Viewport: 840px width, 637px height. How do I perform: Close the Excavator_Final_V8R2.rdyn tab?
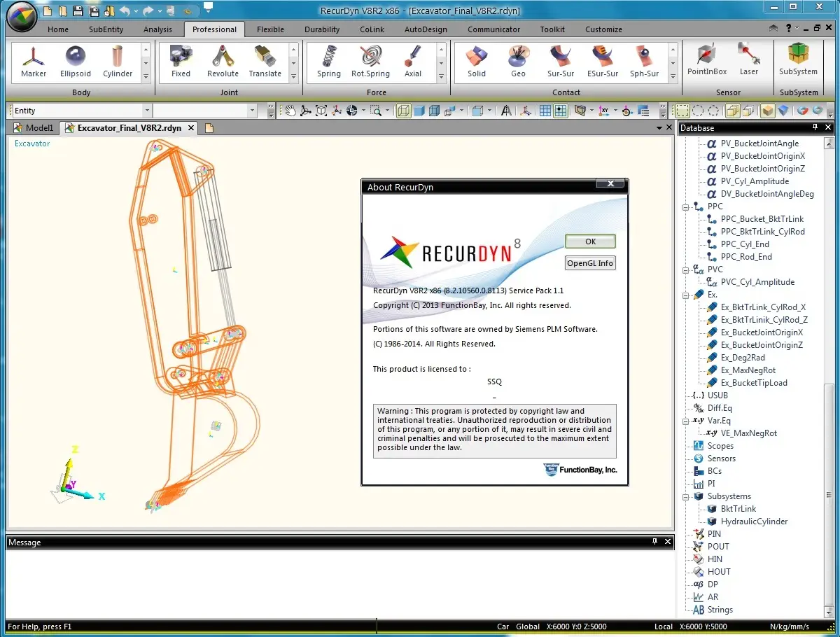point(190,128)
